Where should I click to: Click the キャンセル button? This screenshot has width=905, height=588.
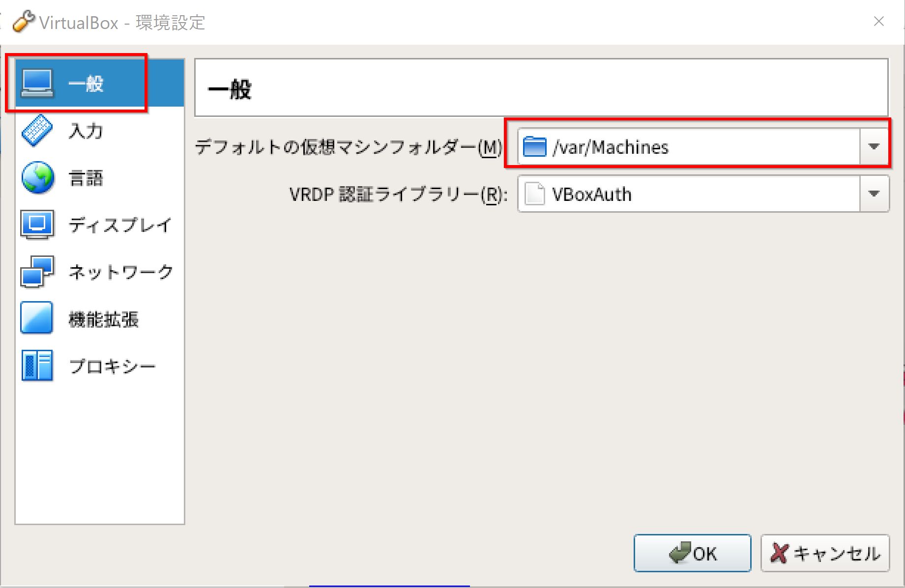coord(825,553)
